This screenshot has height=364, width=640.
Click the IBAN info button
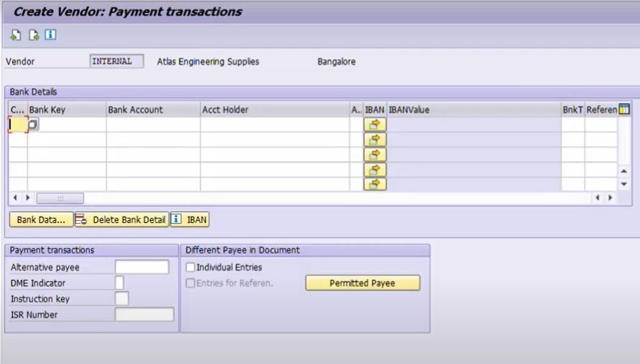click(190, 219)
